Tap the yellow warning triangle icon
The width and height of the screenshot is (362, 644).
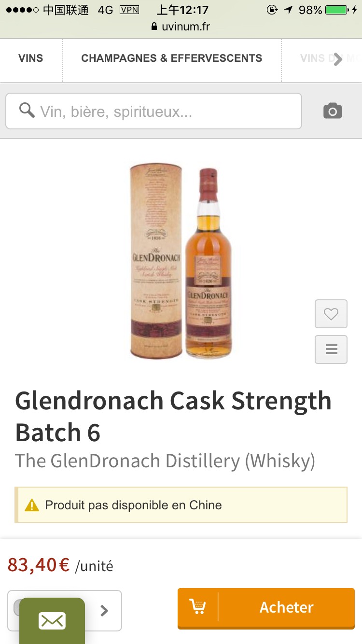pyautogui.click(x=32, y=505)
